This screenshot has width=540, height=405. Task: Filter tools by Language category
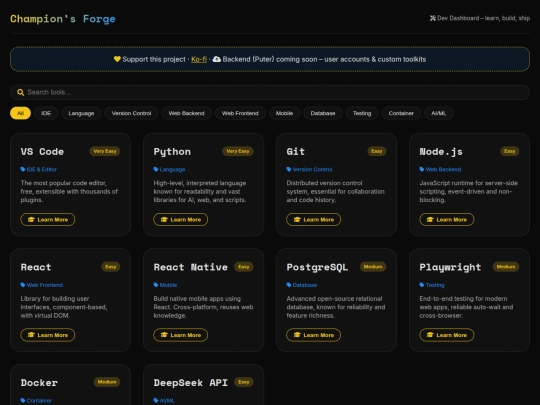point(81,113)
